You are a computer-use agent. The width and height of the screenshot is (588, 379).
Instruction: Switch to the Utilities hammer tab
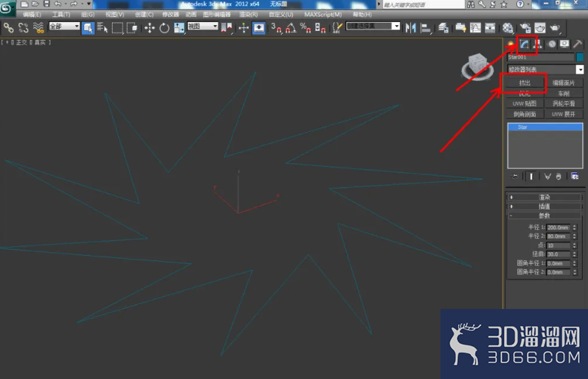tap(578, 44)
